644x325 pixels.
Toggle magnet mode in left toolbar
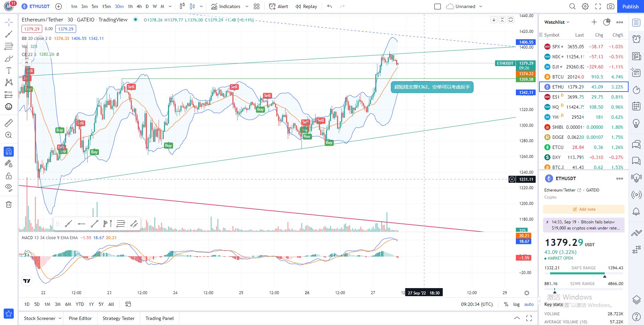tap(9, 152)
